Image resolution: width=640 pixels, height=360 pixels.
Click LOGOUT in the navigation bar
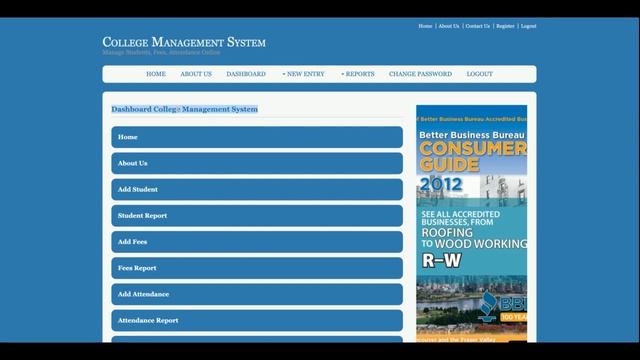click(480, 74)
